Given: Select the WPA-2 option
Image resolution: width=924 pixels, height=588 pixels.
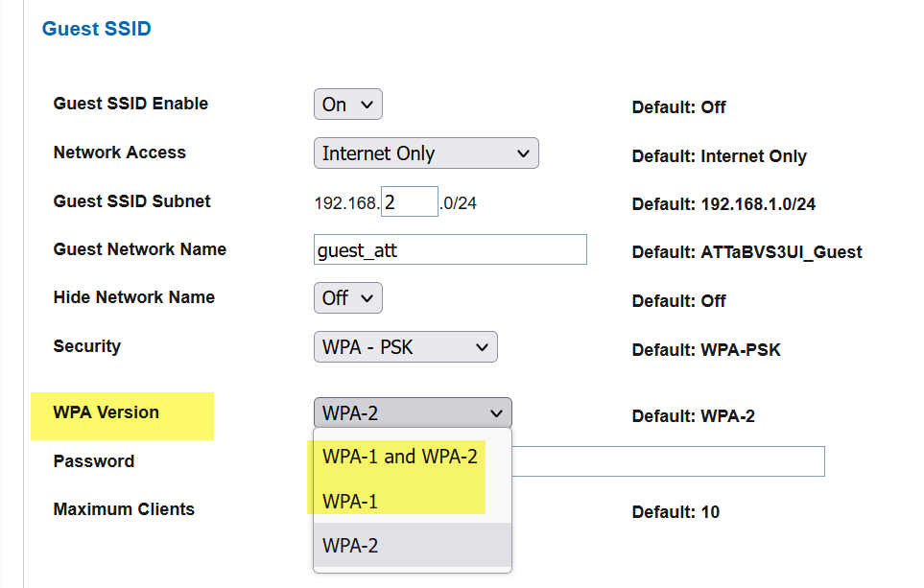Looking at the screenshot, I should tap(352, 545).
